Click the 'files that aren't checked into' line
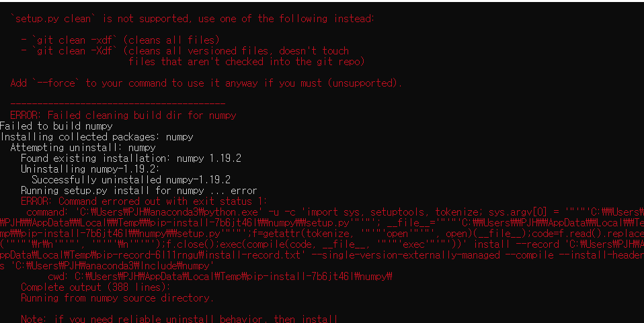Viewport: 644px width, 323px height. tap(246, 62)
